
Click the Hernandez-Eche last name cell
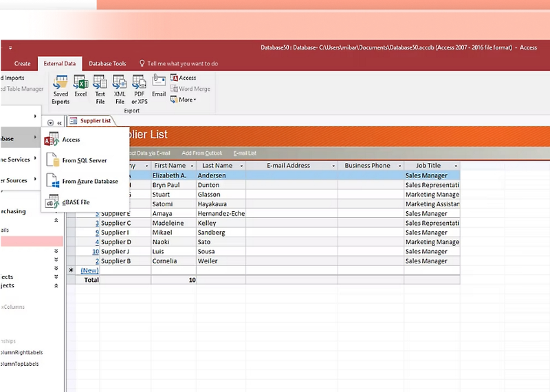pyautogui.click(x=221, y=213)
